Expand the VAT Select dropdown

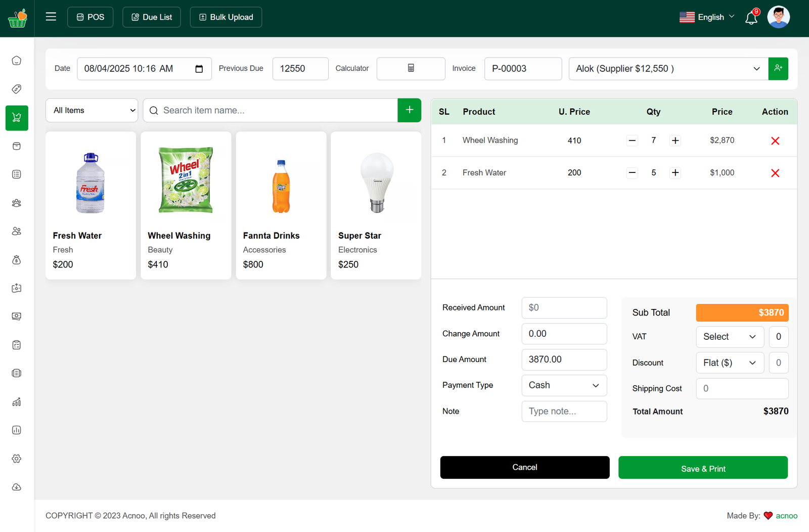(730, 337)
